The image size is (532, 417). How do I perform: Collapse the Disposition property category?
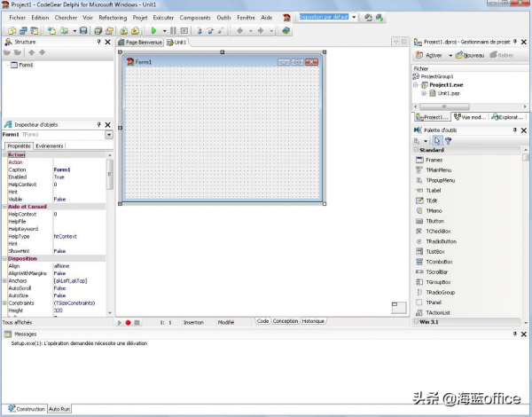point(4,258)
